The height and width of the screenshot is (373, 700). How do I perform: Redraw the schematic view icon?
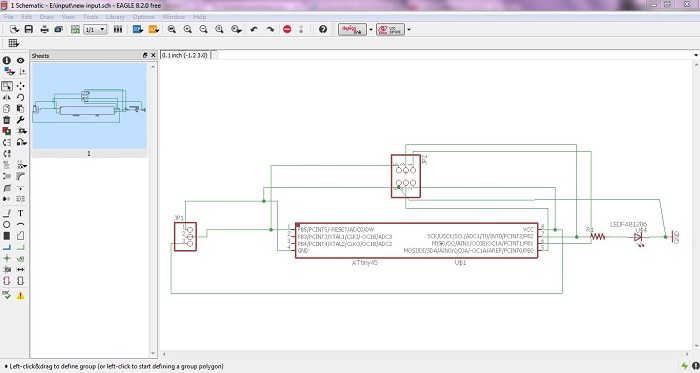pos(219,29)
